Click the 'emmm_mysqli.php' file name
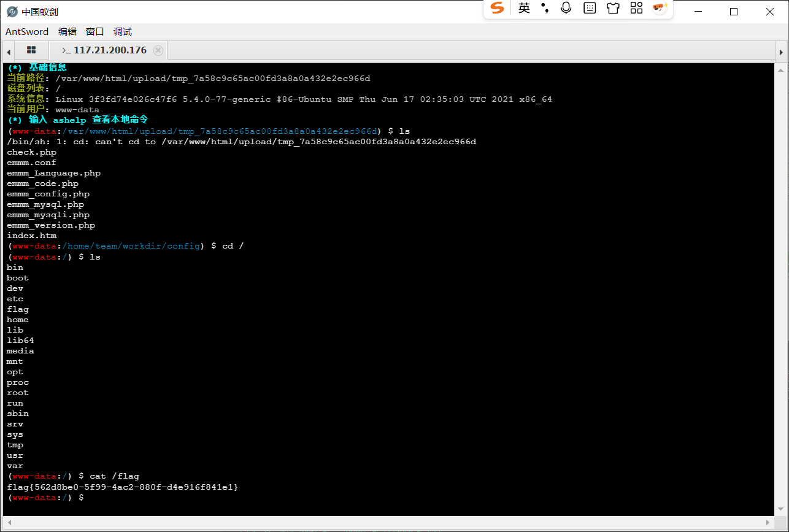The width and height of the screenshot is (789, 532). (48, 215)
